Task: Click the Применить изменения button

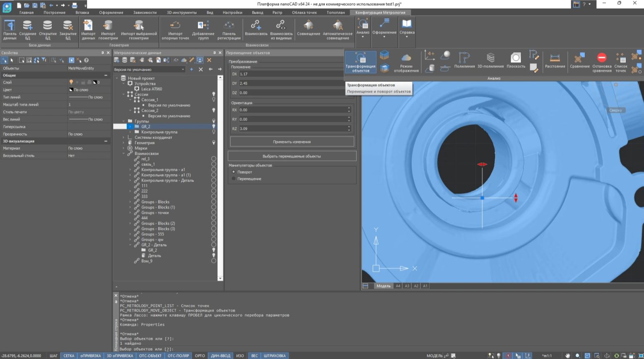Action: pyautogui.click(x=292, y=142)
